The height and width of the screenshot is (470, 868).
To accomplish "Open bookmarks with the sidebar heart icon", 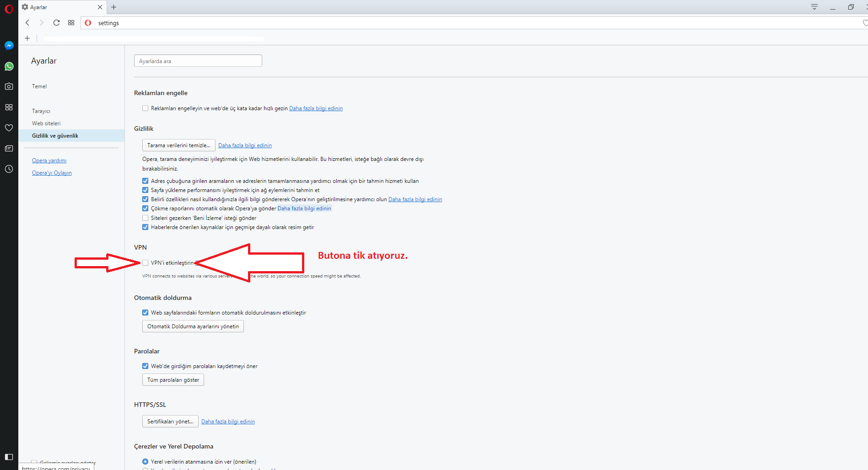I will 9,128.
